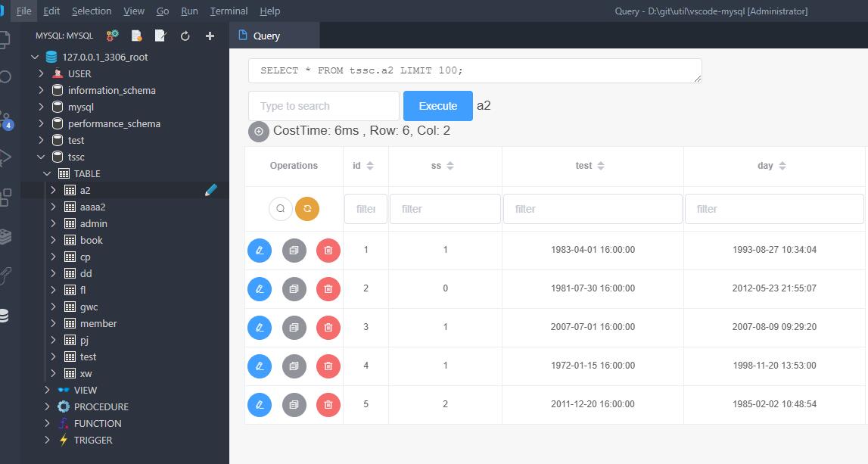Click the filter field under test column
The image size is (868, 464).
click(x=593, y=209)
